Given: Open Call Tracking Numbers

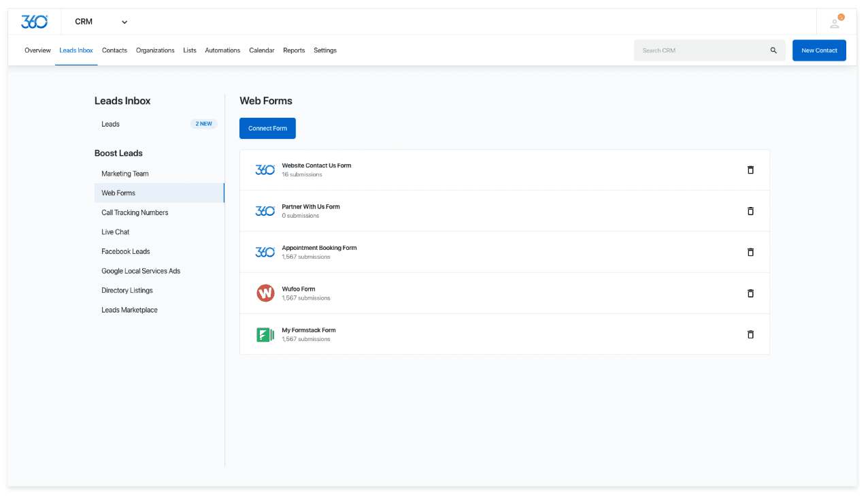Looking at the screenshot, I should [135, 212].
